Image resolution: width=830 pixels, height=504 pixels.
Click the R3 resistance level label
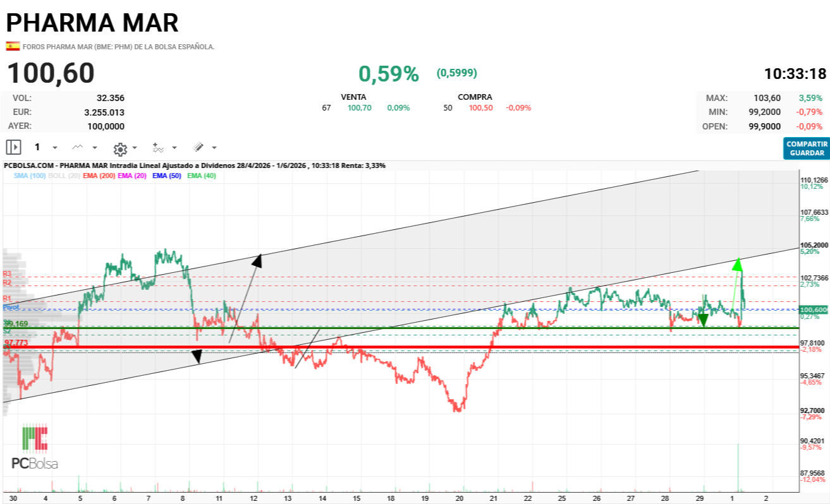7,273
